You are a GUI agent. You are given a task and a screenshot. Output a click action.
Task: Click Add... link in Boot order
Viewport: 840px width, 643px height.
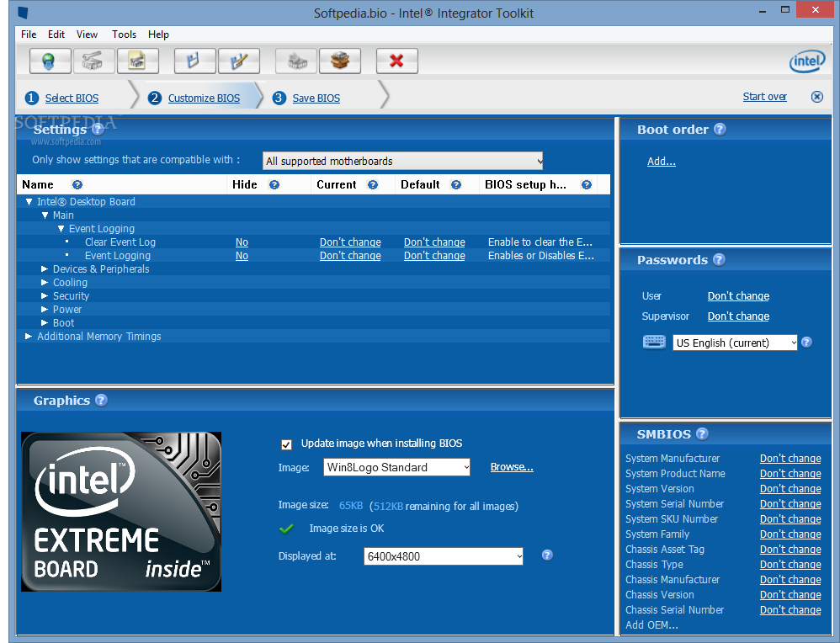coord(661,162)
